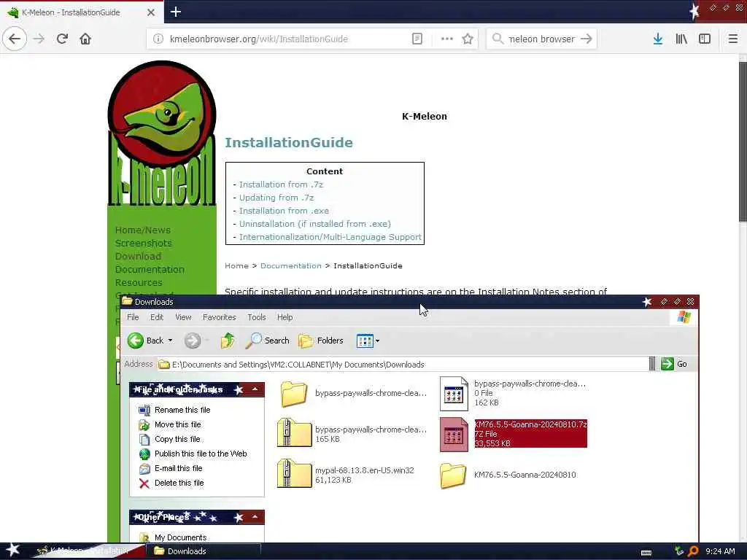This screenshot has width=747, height=560.
Task: Select the mypal-68.13.8.en-US.win32 archive
Action: point(346,474)
